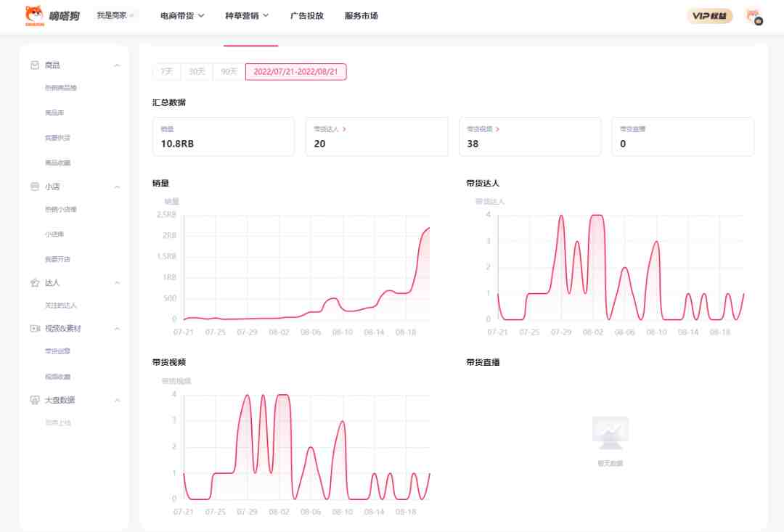Open the 2022/07/21-2022/08/21 date range picker
784x532 pixels.
tap(295, 72)
